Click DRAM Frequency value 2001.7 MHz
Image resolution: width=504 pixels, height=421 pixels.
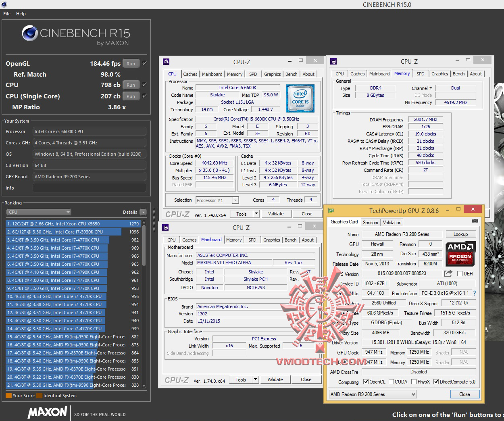pyautogui.click(x=425, y=119)
